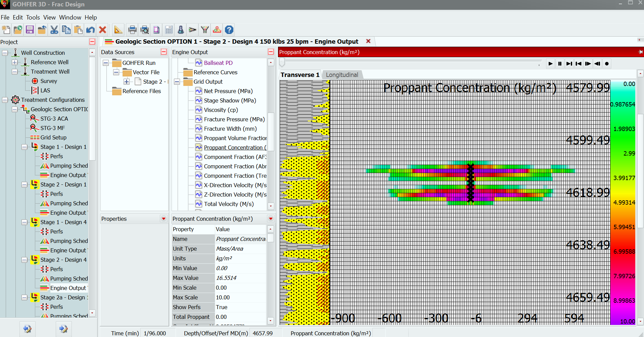Click the Copy documents icon
The height and width of the screenshot is (337, 644).
pyautogui.click(x=66, y=30)
